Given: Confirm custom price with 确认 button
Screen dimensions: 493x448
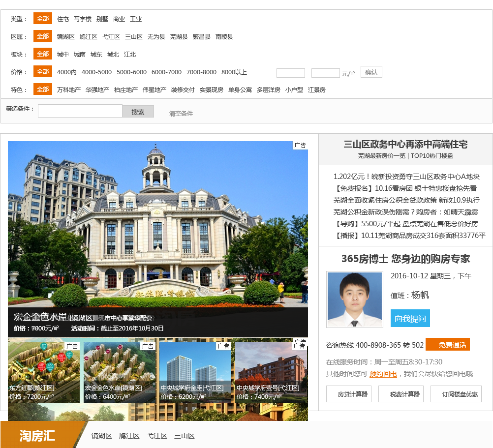Looking at the screenshot, I should point(371,72).
